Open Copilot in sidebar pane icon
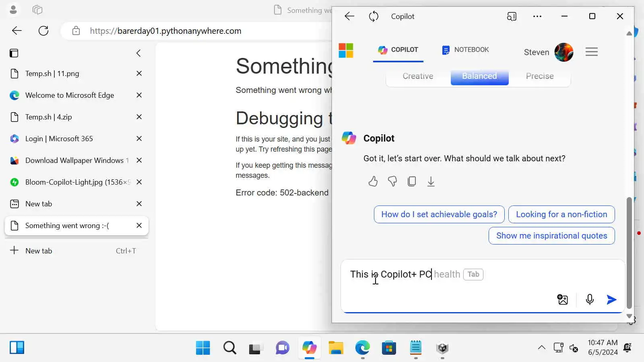This screenshot has height=362, width=644. point(512,16)
